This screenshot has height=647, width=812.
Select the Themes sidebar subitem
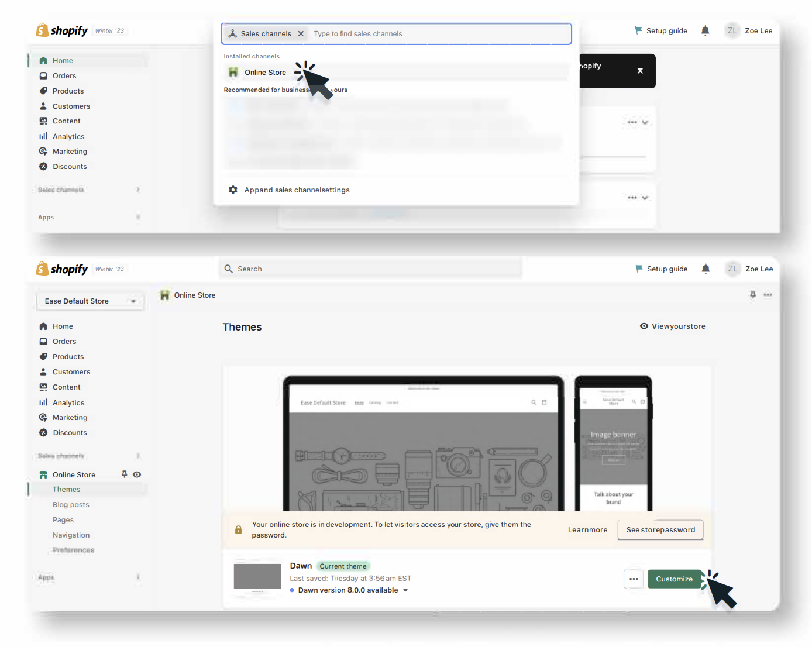(88, 490)
